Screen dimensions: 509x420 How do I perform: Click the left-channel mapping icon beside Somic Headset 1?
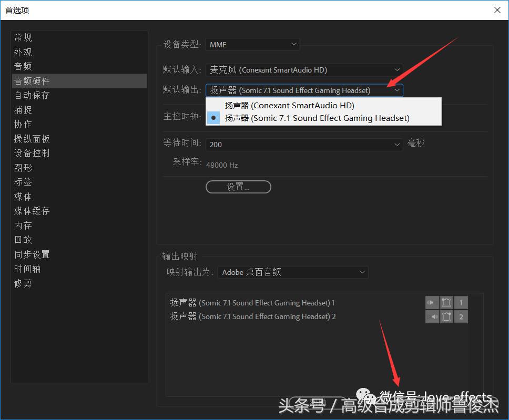(x=446, y=302)
